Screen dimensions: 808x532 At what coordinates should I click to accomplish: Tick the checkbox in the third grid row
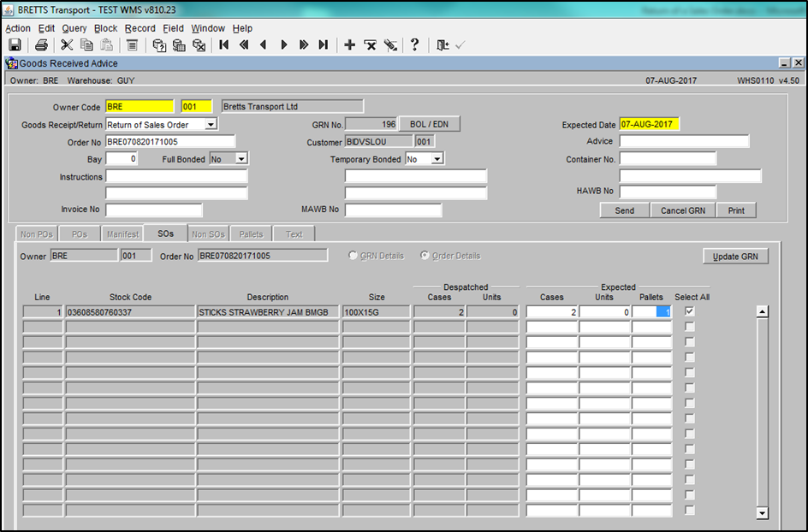pyautogui.click(x=690, y=341)
